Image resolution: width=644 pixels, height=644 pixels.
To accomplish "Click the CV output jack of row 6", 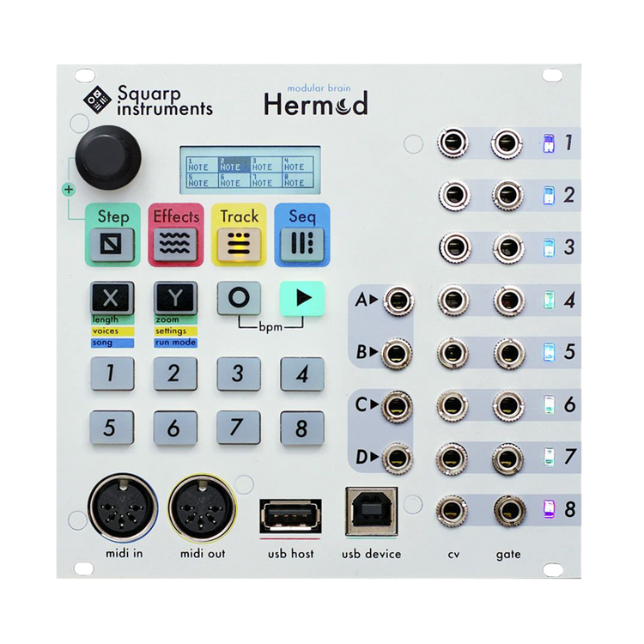I will (452, 405).
